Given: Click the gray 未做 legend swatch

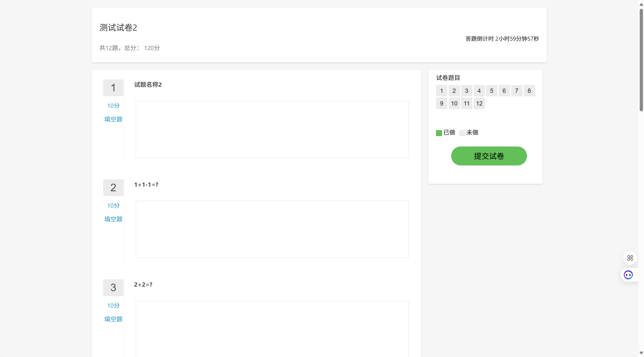Looking at the screenshot, I should (x=462, y=133).
